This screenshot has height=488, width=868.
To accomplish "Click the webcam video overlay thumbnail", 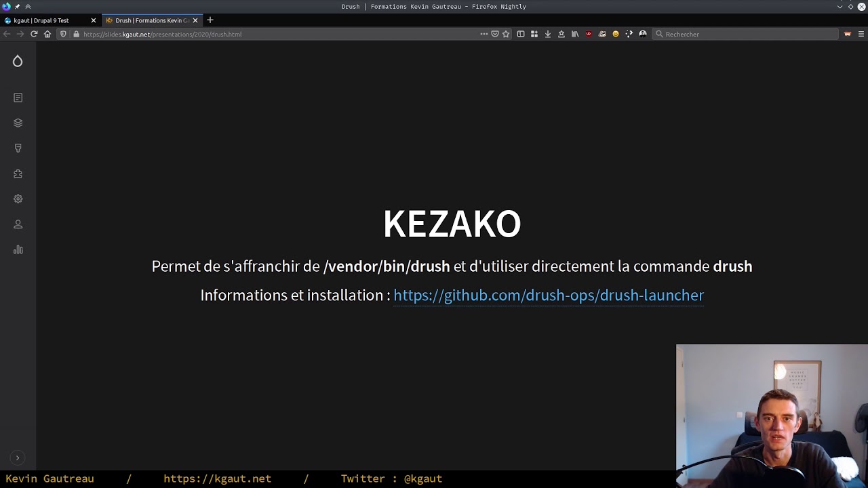I will coord(772,416).
